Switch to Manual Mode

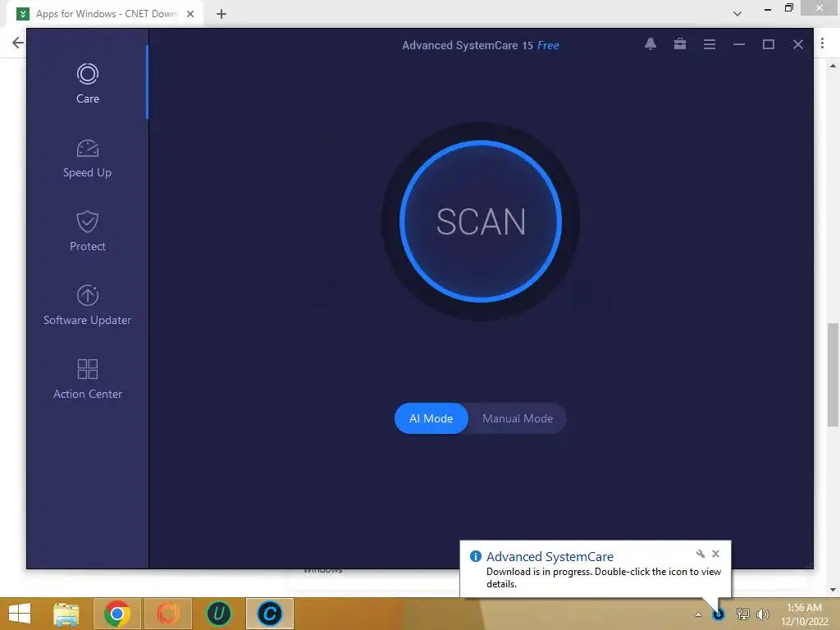518,418
